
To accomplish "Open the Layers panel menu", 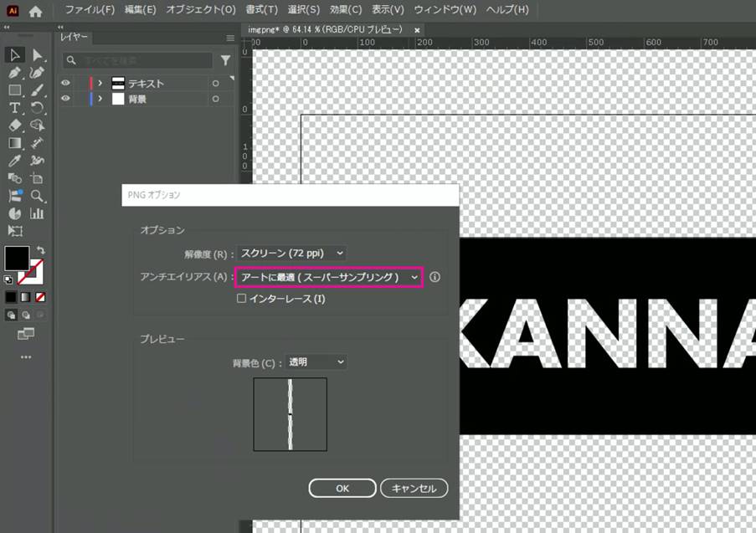I will pos(229,38).
